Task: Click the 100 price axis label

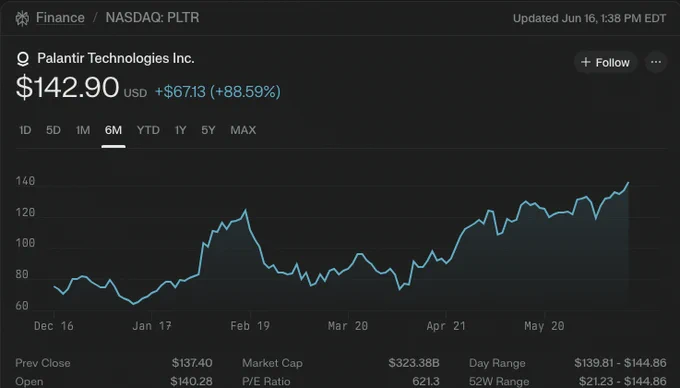Action: click(25, 243)
